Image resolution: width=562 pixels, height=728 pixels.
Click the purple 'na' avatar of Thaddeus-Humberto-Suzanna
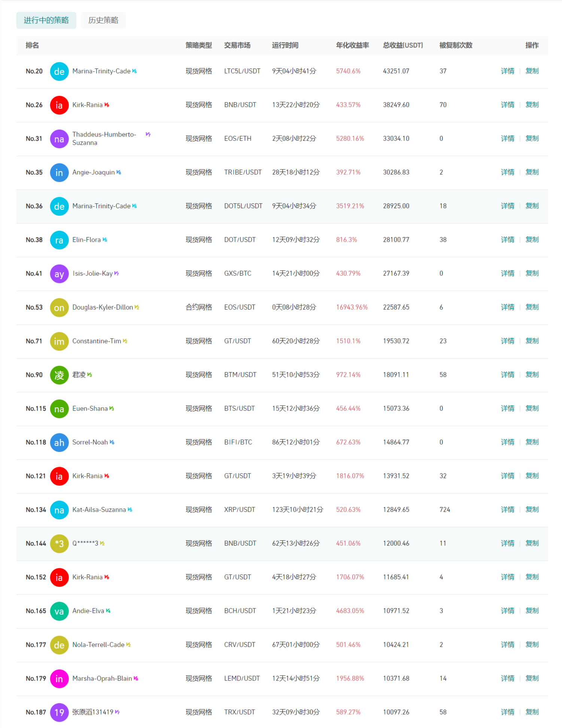click(59, 139)
